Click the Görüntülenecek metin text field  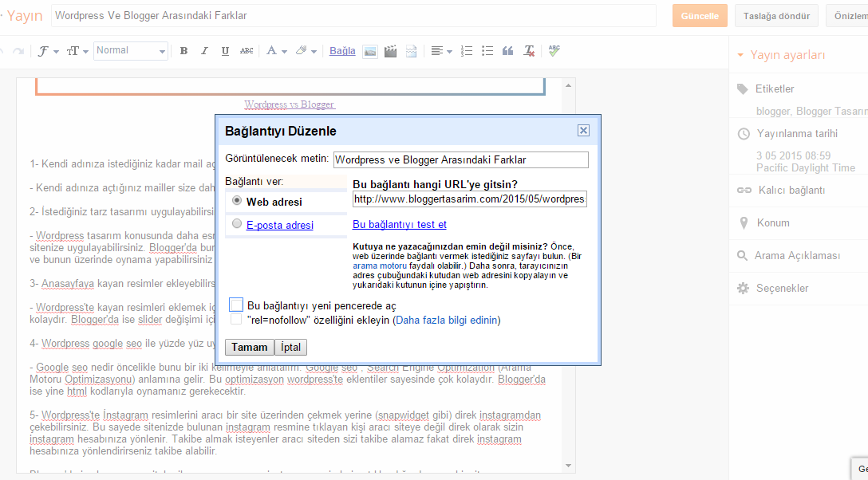(460, 159)
